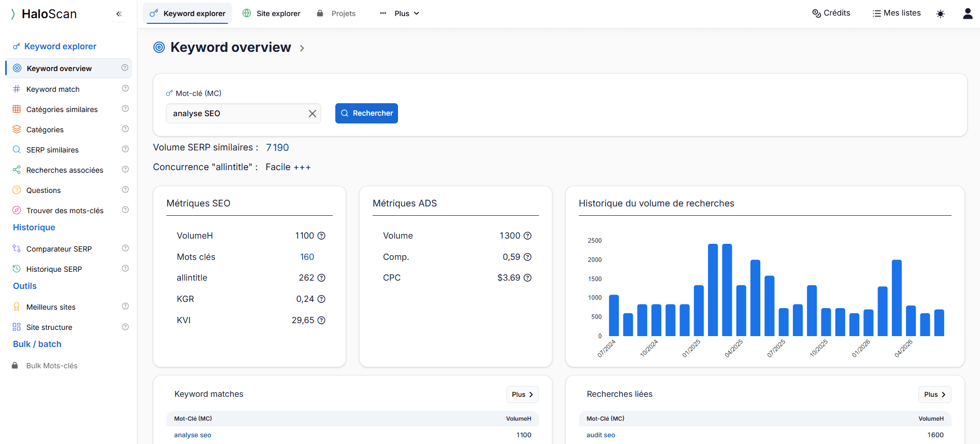
Task: Click help icon next to Recherches associées
Action: [125, 170]
